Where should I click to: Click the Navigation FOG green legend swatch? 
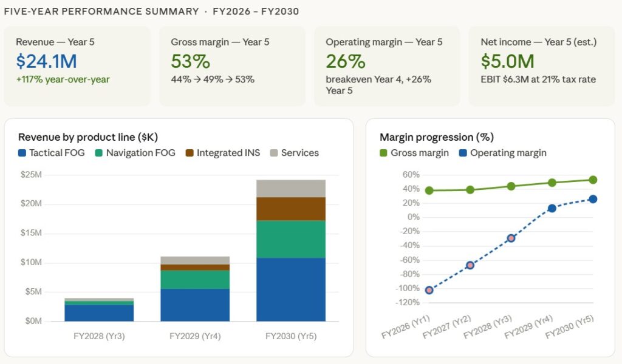click(99, 153)
